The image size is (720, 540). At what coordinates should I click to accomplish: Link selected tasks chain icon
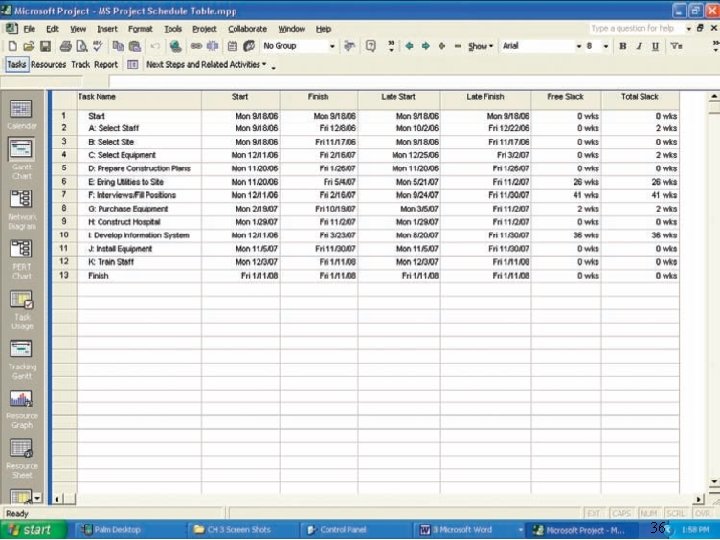click(196, 46)
